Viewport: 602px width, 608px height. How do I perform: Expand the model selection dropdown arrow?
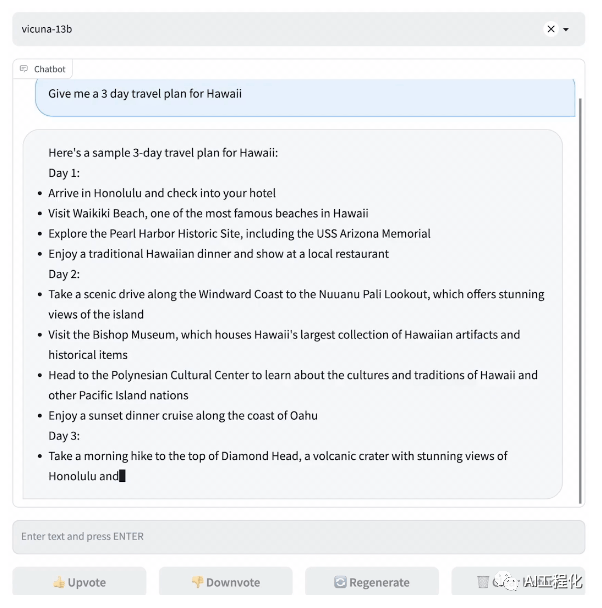click(x=566, y=30)
